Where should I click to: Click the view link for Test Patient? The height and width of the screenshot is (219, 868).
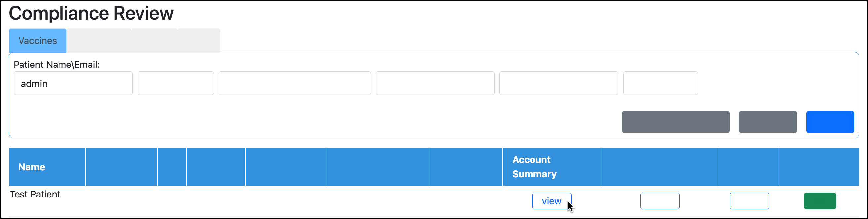pos(551,201)
